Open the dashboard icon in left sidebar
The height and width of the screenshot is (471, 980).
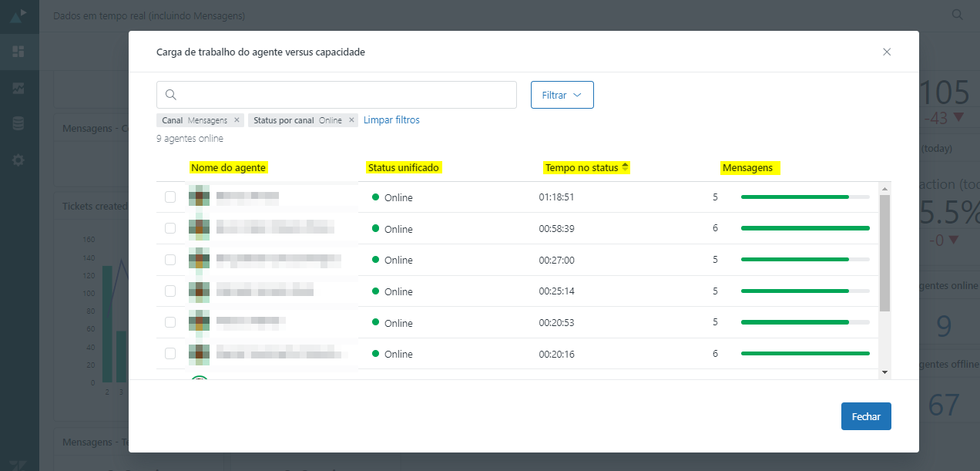(18, 52)
